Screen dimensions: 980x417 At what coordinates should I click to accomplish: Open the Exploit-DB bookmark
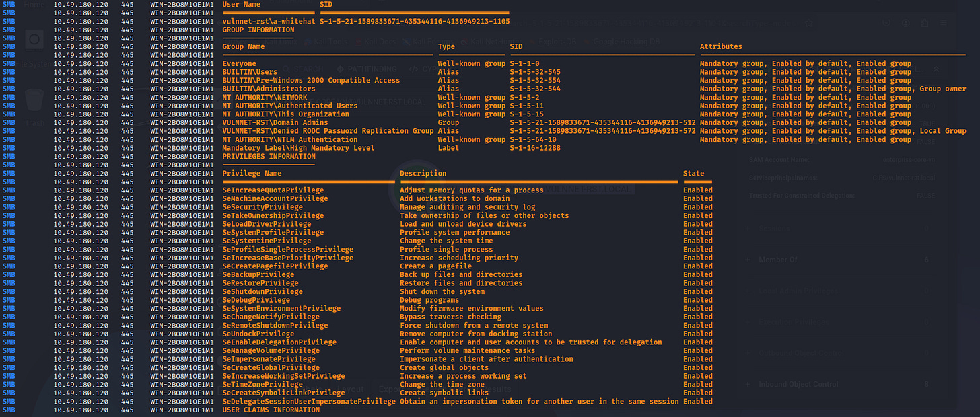(558, 42)
